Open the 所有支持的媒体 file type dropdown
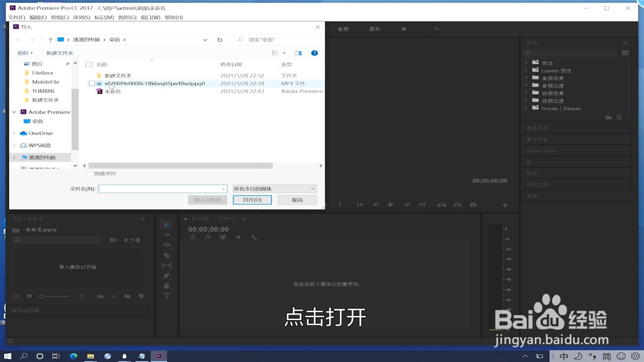The width and height of the screenshot is (644, 362). click(275, 189)
